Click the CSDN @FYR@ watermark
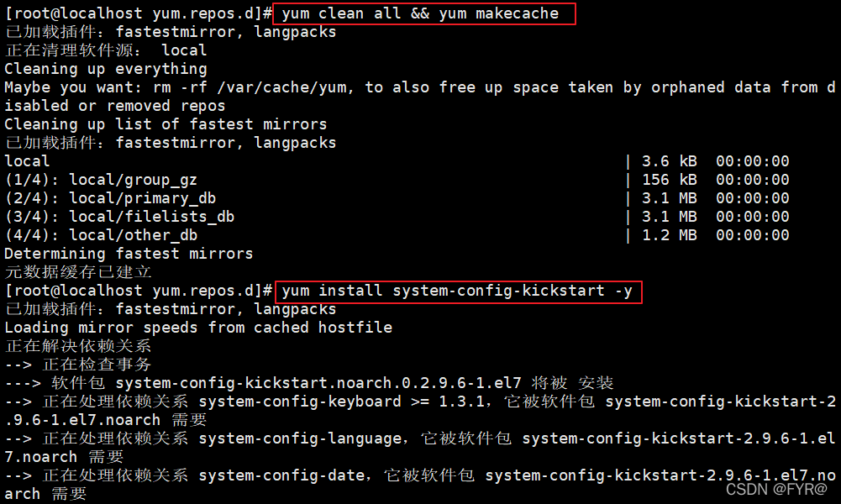This screenshot has width=841, height=504. click(776, 490)
